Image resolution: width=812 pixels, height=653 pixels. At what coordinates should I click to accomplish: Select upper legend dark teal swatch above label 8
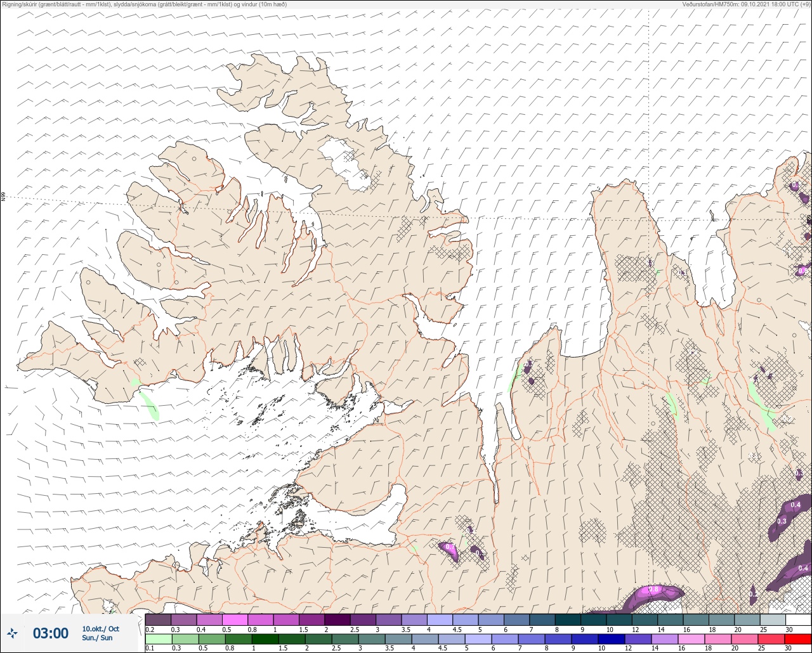pos(568,619)
